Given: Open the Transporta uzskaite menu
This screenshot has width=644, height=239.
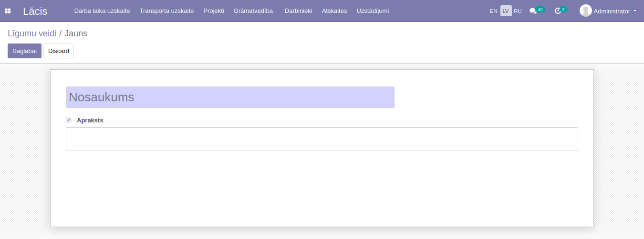Looking at the screenshot, I should [x=166, y=11].
